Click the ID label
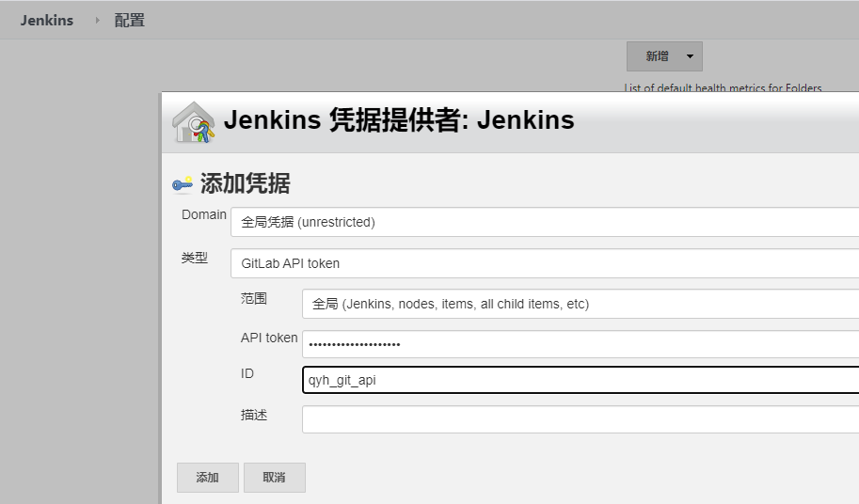This screenshot has height=504, width=859. [x=247, y=373]
